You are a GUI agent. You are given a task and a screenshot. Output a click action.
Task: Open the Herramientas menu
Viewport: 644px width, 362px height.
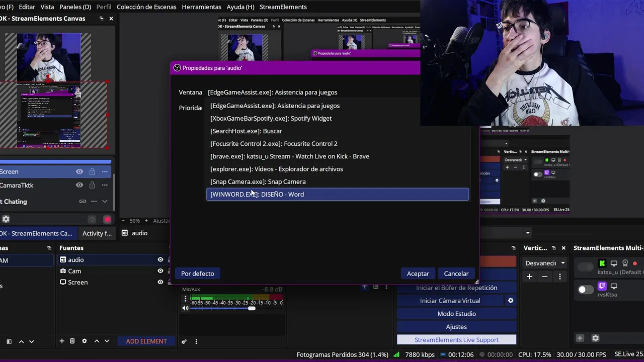201,7
